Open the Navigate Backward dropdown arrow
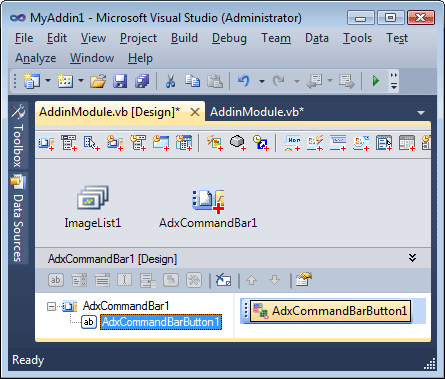This screenshot has width=445, height=379. 330,81
